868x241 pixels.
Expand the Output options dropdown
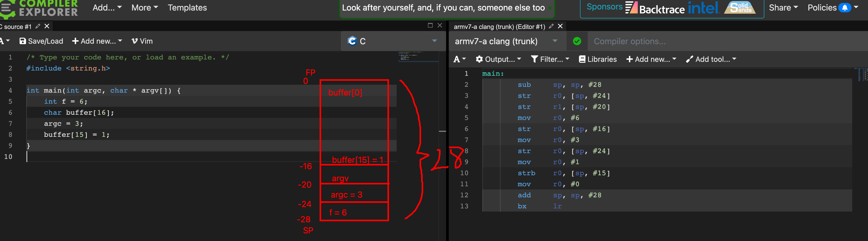pyautogui.click(x=498, y=59)
